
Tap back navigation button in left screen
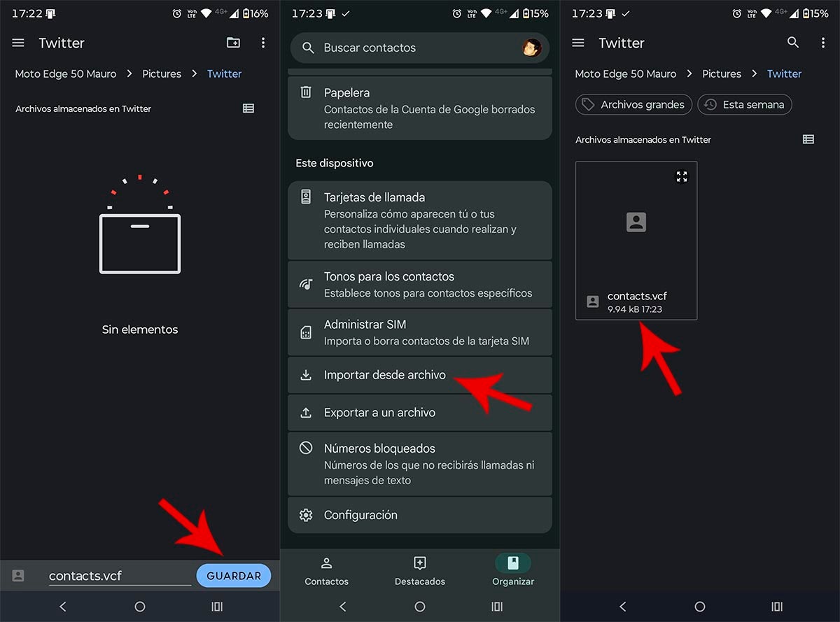[x=62, y=607]
